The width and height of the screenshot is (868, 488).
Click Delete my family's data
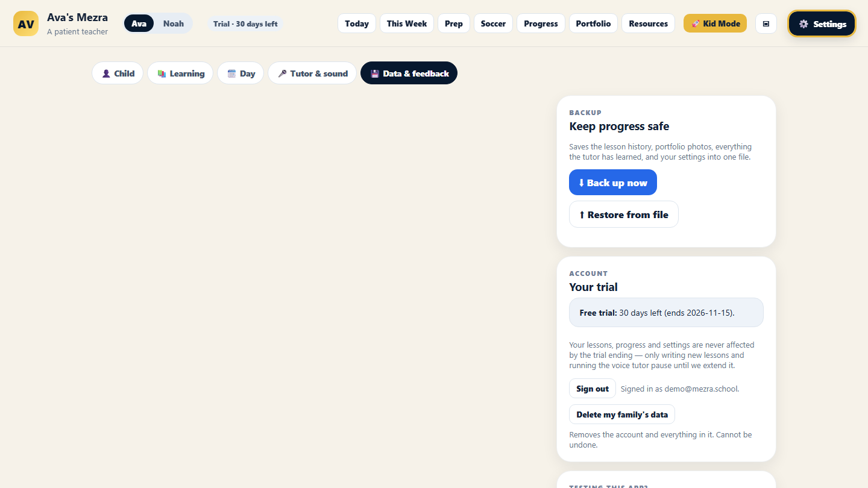pos(622,414)
